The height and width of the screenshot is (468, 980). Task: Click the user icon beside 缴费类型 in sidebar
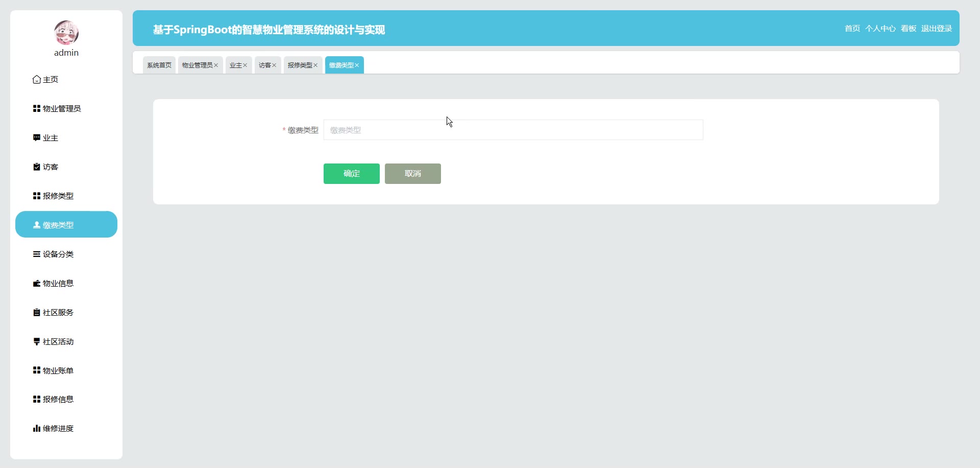point(37,225)
